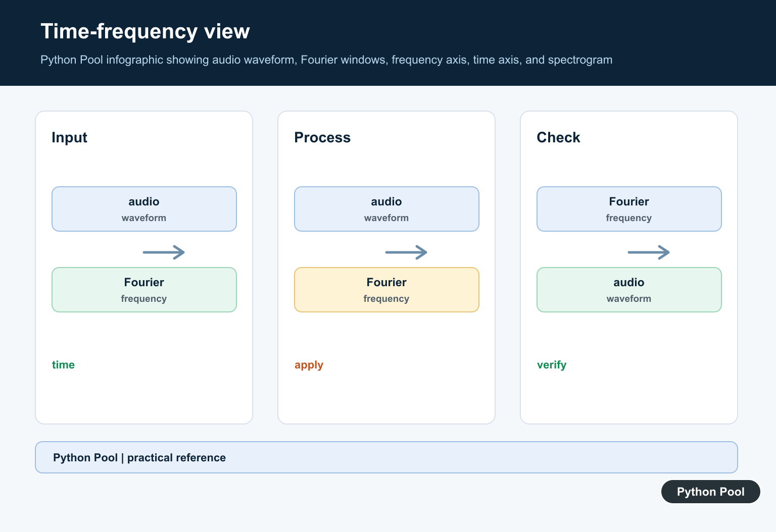
Task: Click the green 'verify' label
Action: [x=552, y=365]
